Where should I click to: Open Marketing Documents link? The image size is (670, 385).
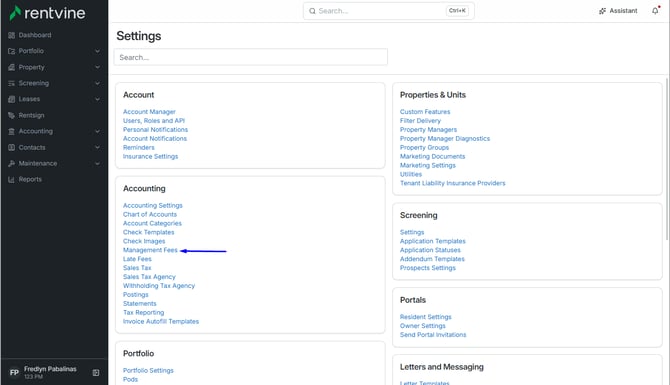[x=432, y=156]
